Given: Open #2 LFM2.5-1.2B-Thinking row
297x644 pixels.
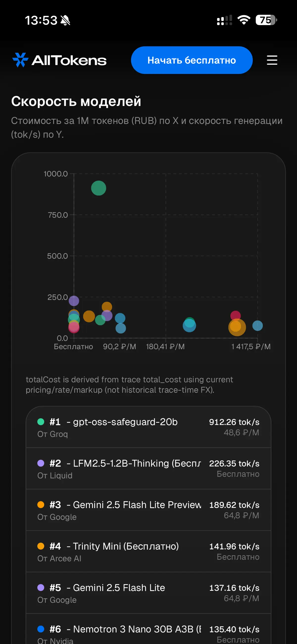Looking at the screenshot, I should click(x=148, y=468).
